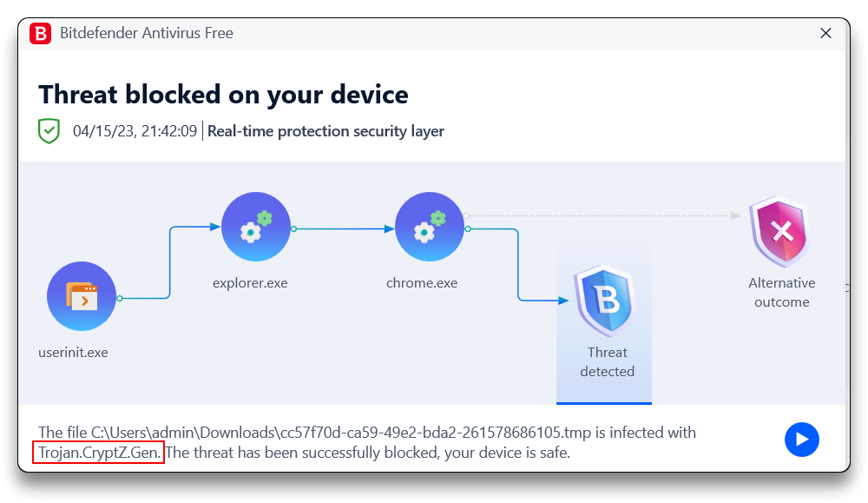Image resolution: width=868 pixels, height=503 pixels.
Task: Click the Bitdefender red B logo
Action: (x=41, y=33)
